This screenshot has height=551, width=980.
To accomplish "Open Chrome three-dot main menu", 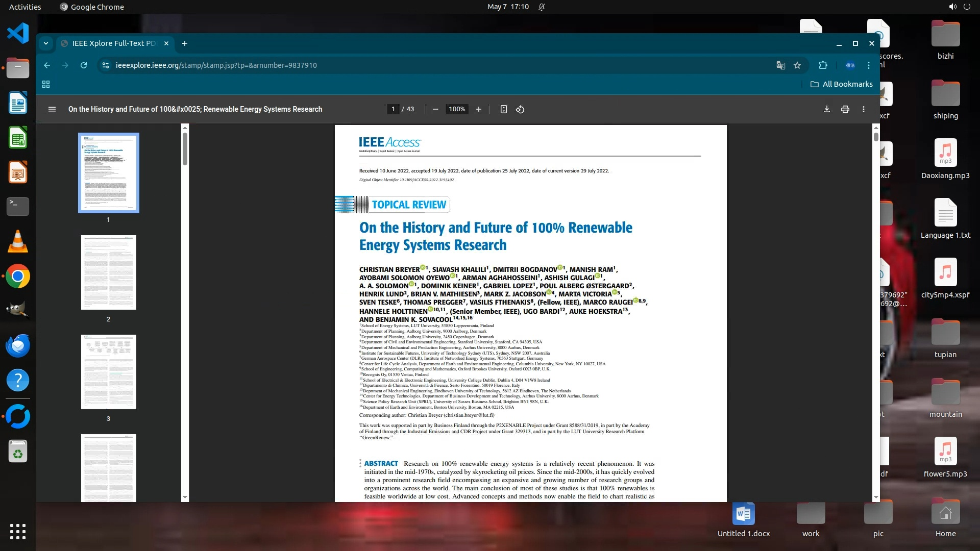I will point(868,65).
